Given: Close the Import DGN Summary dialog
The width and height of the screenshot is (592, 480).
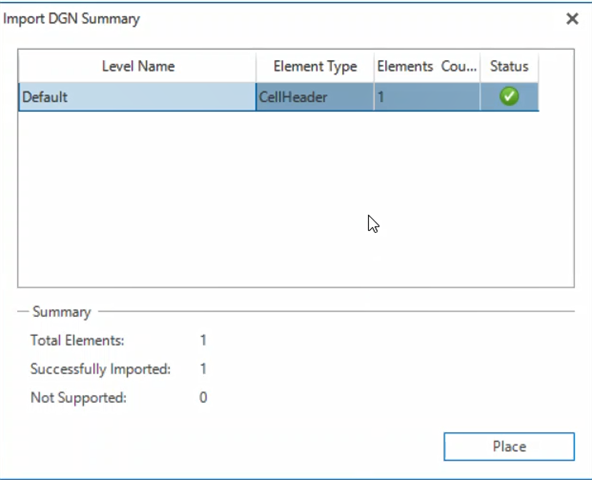Looking at the screenshot, I should [x=572, y=19].
